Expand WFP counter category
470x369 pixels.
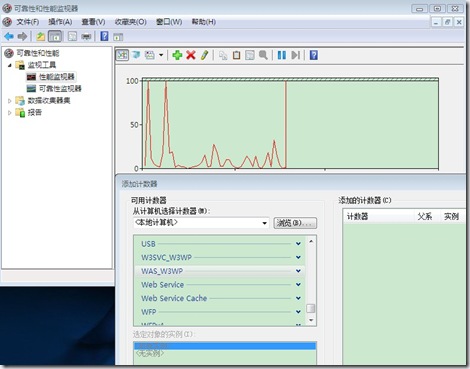pyautogui.click(x=298, y=312)
